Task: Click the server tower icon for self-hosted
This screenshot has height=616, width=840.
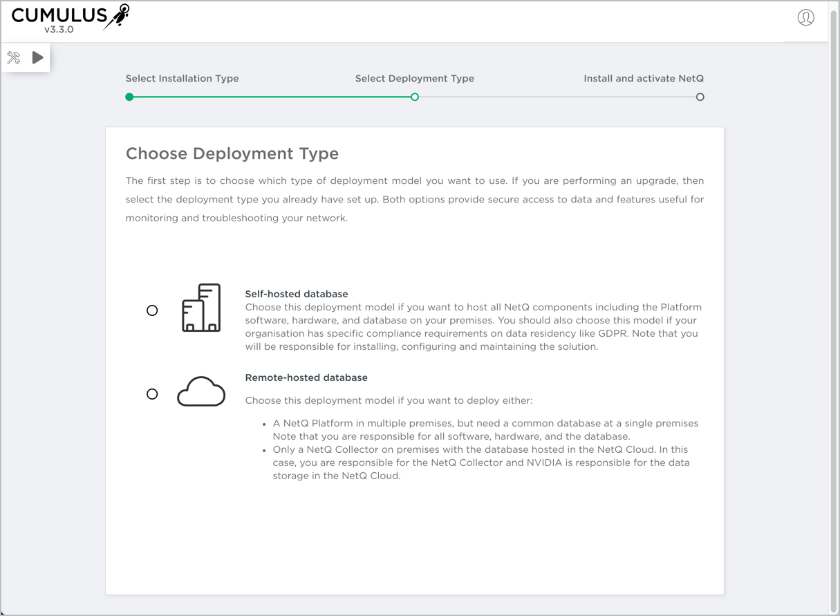Action: (x=201, y=308)
